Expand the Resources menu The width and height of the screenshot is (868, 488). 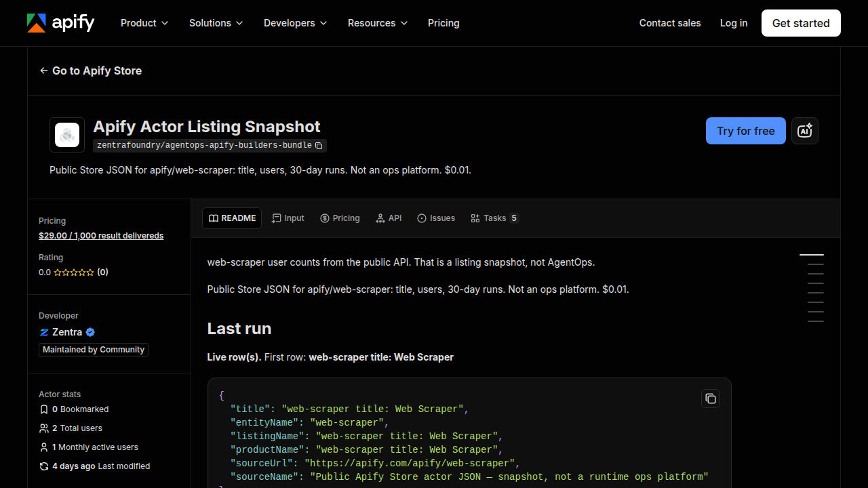[x=378, y=23]
